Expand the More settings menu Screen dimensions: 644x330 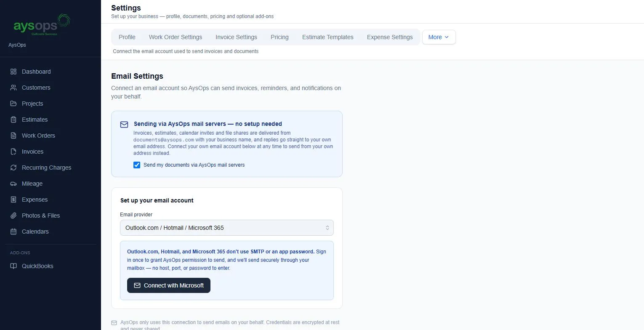click(439, 37)
